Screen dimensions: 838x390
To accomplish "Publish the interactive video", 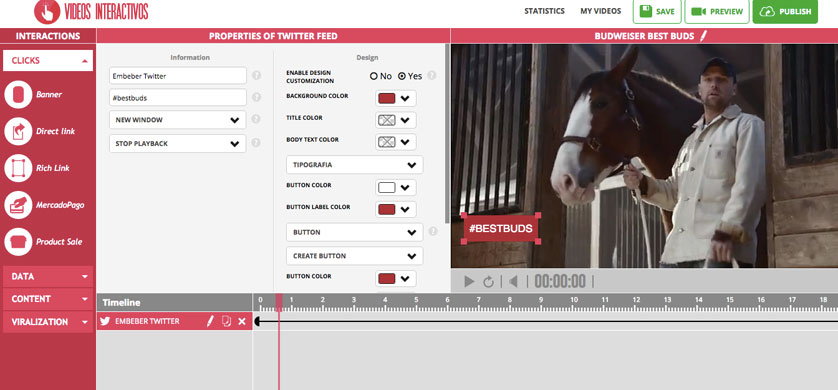I will (x=785, y=12).
